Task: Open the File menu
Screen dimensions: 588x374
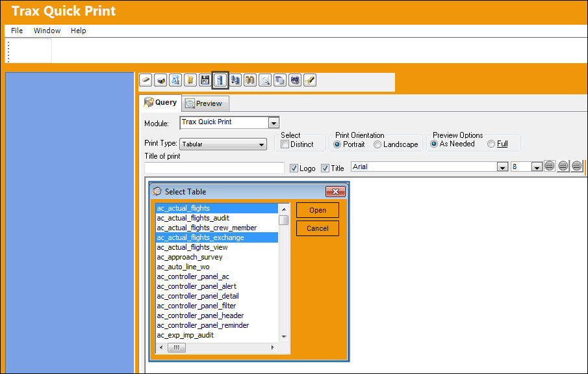Action: pyautogui.click(x=17, y=31)
